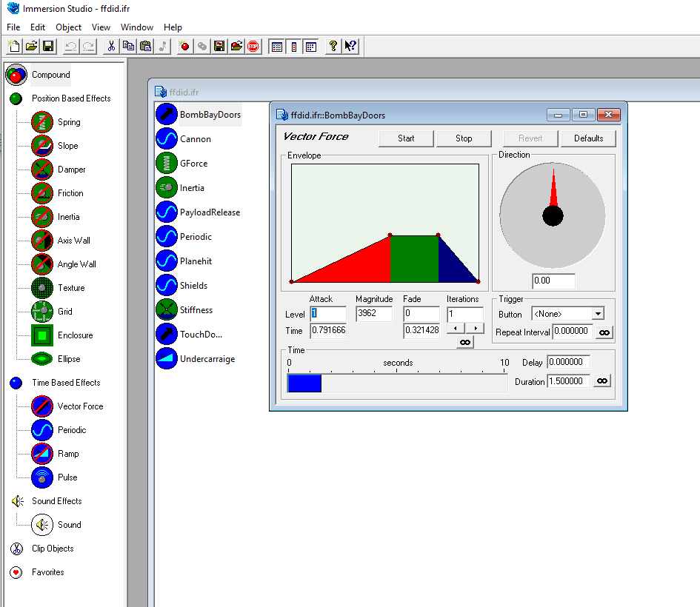Click the Start button
This screenshot has width=700, height=607.
pyautogui.click(x=406, y=138)
